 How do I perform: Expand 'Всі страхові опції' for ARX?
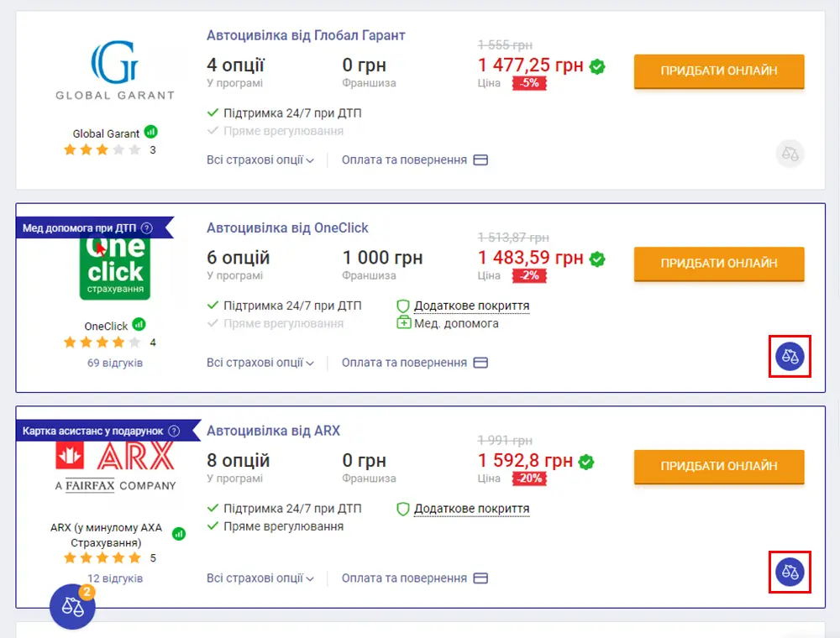click(x=260, y=578)
